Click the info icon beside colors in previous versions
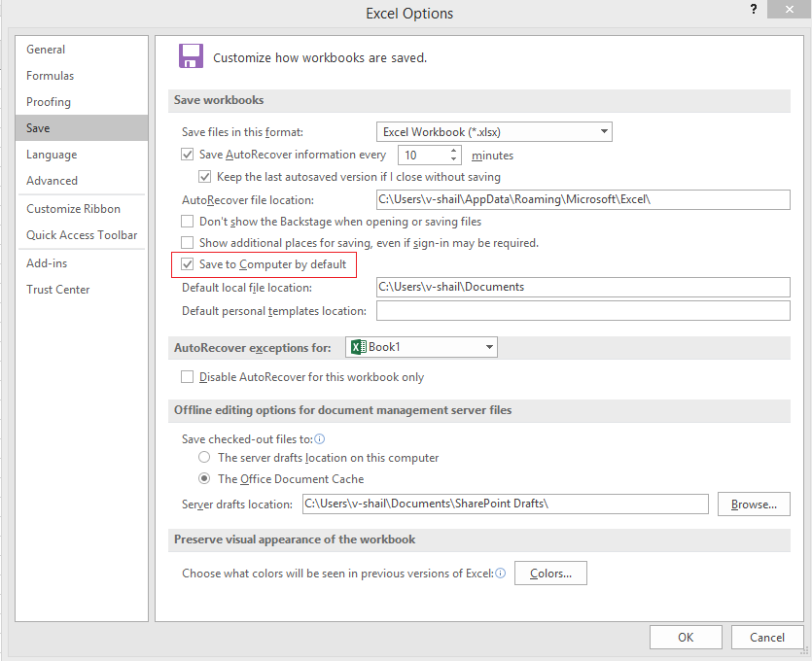This screenshot has width=812, height=661. tap(500, 573)
